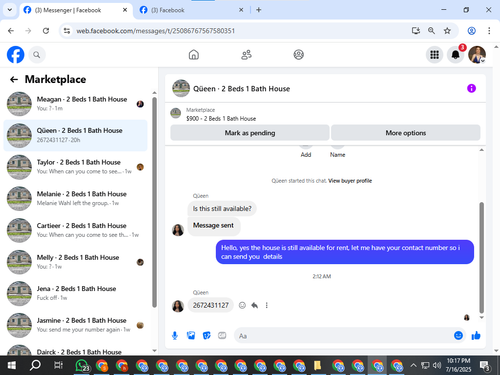Image resolution: width=500 pixels, height=375 pixels.
Task: Click the address bar URL
Action: [x=156, y=31]
